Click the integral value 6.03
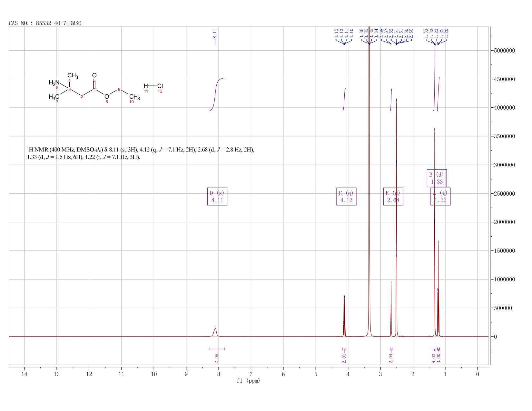This screenshot has height=411, width=532. (434, 358)
